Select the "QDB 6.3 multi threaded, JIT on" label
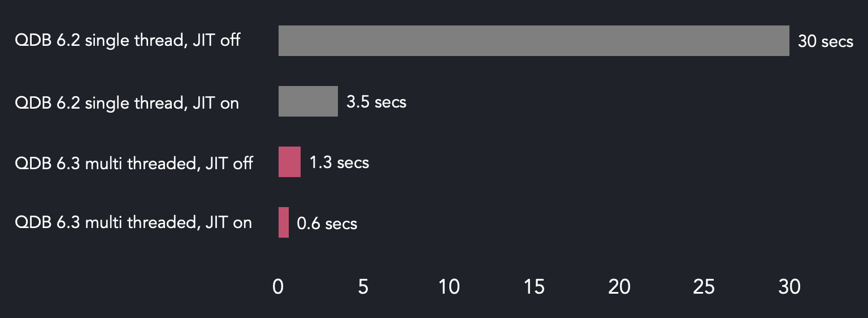 click(x=133, y=222)
